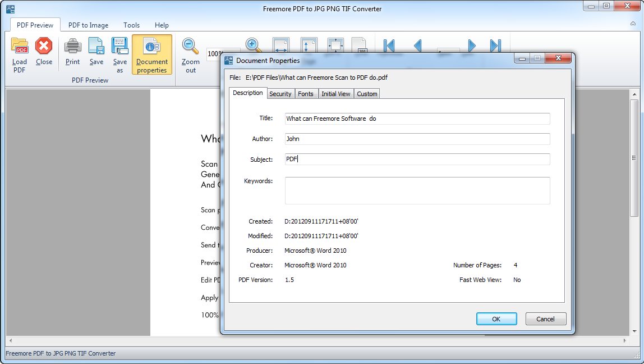Maximize the main Freemore window
This screenshot has height=364, width=644.
pyautogui.click(x=606, y=6)
